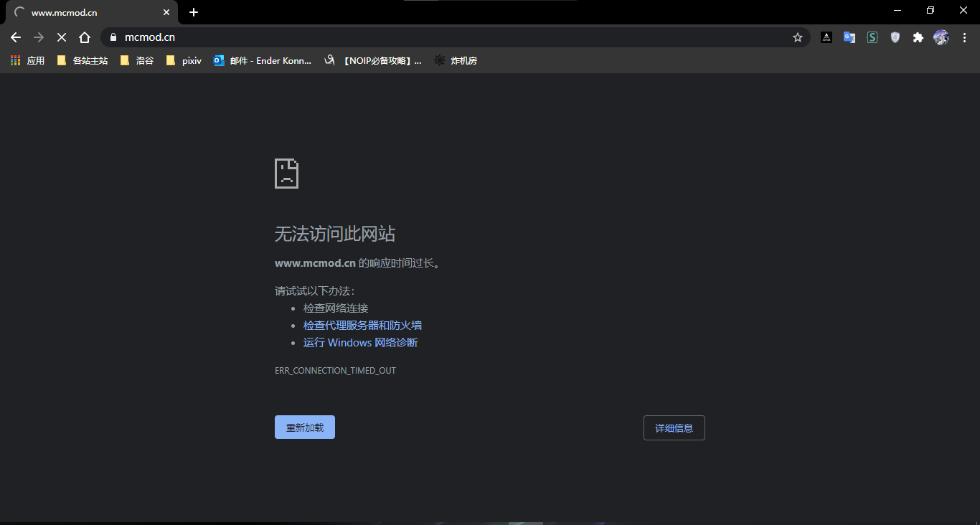Open the Chrome three-dot menu
The image size is (980, 525).
pos(964,37)
